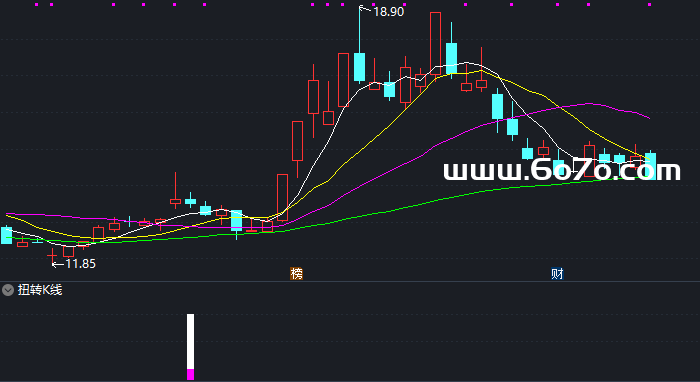The image size is (700, 382).
Task: Click the blue 财 marker icon
Action: pyautogui.click(x=557, y=274)
